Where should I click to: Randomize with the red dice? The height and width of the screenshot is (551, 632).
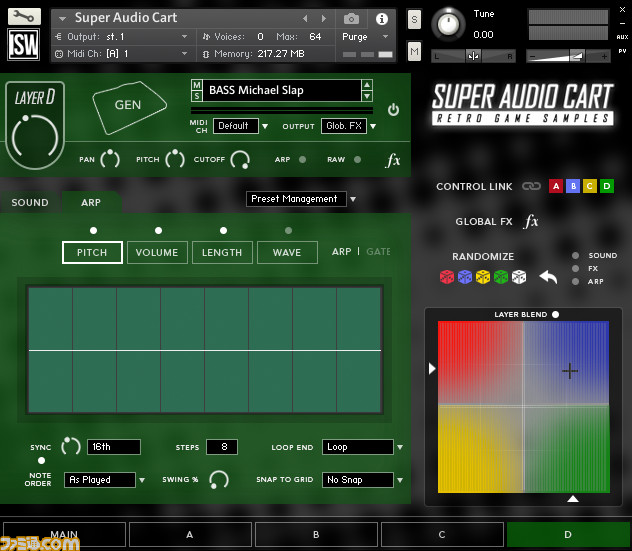tap(447, 277)
